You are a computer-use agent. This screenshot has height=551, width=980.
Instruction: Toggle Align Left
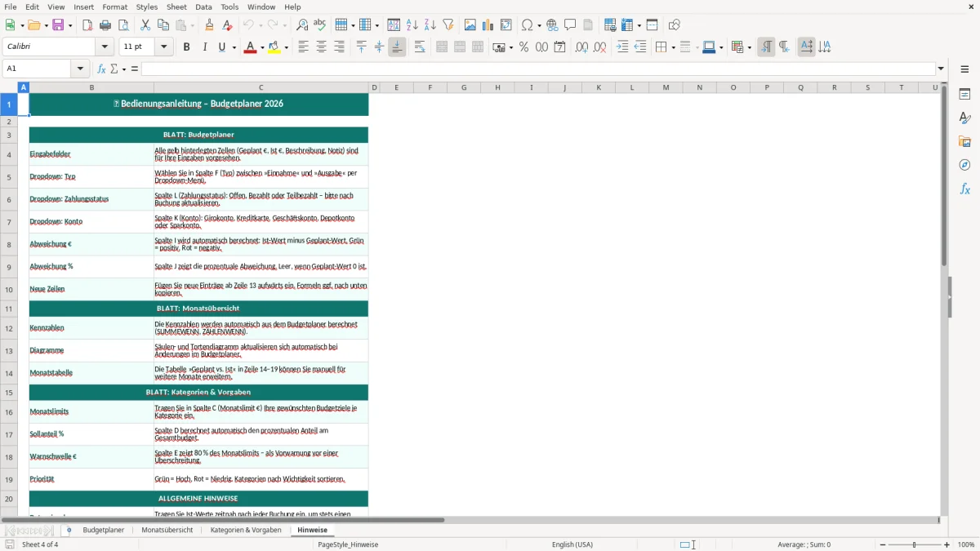(304, 47)
